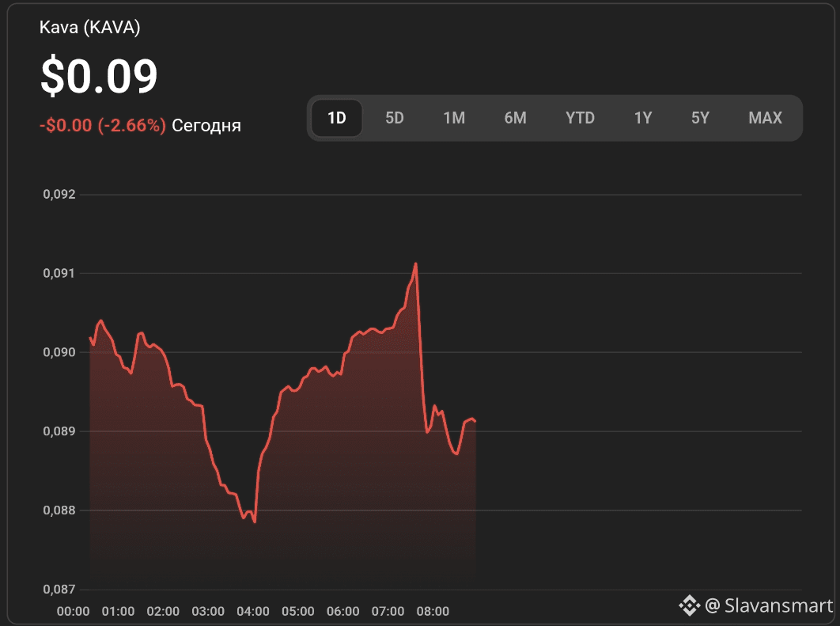Click the Kava (KAVA) title
The image size is (840, 626).
pyautogui.click(x=90, y=28)
